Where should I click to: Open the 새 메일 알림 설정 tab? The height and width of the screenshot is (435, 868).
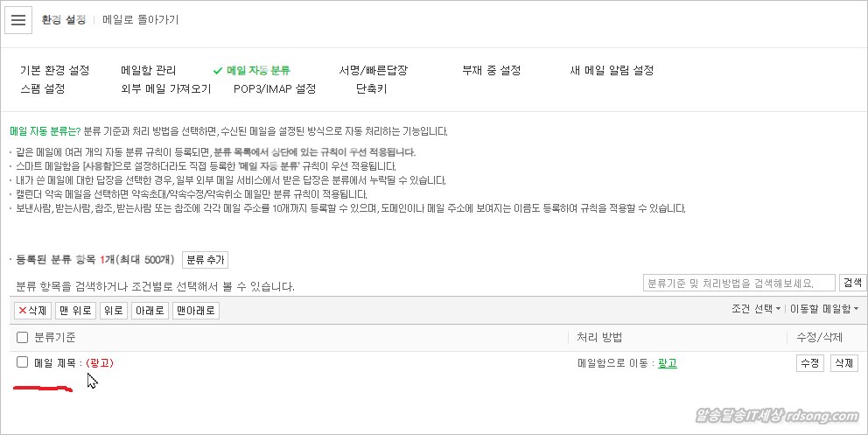tap(612, 71)
